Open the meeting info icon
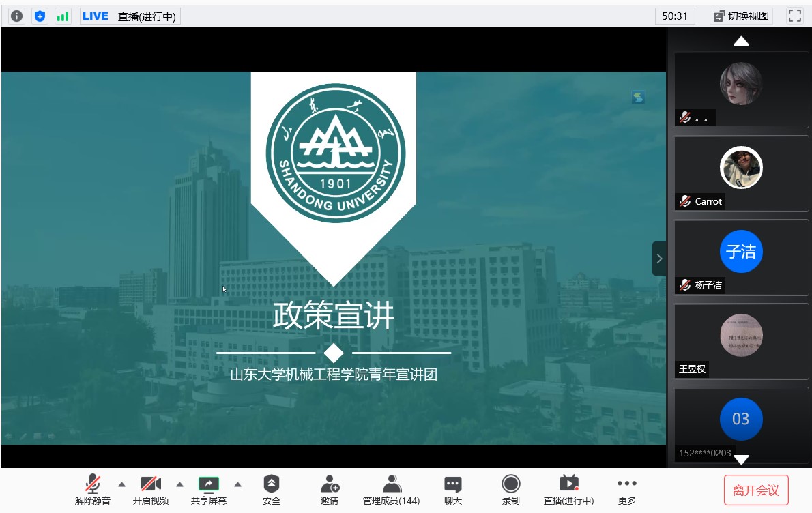This screenshot has height=513, width=812. pos(16,16)
